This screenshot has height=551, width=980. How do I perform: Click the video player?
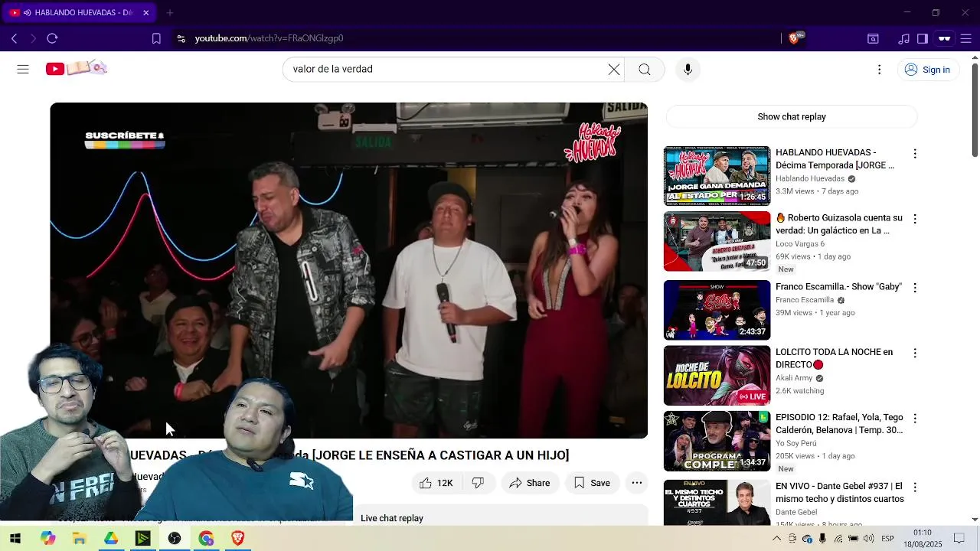point(348,270)
